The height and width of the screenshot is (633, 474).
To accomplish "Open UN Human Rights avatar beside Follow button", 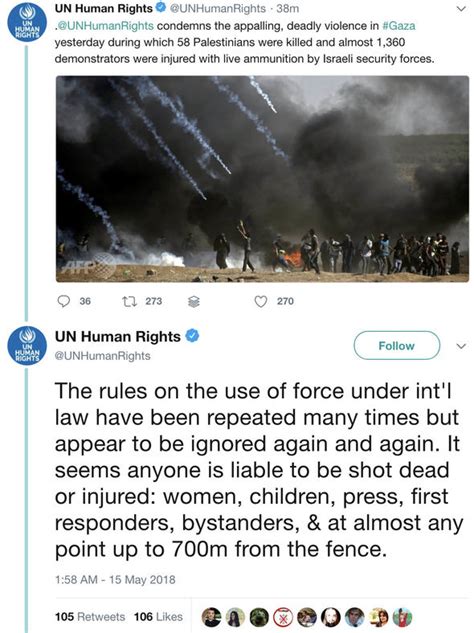I will [27, 346].
